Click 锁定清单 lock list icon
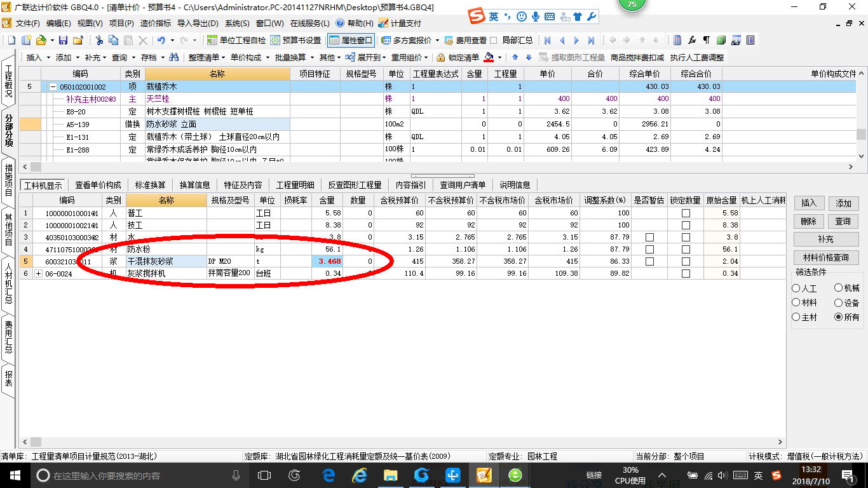 [458, 57]
